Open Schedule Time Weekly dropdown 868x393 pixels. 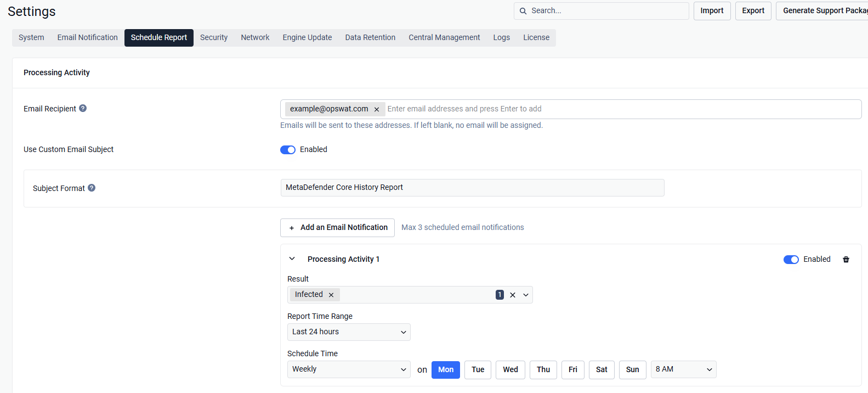(x=349, y=369)
